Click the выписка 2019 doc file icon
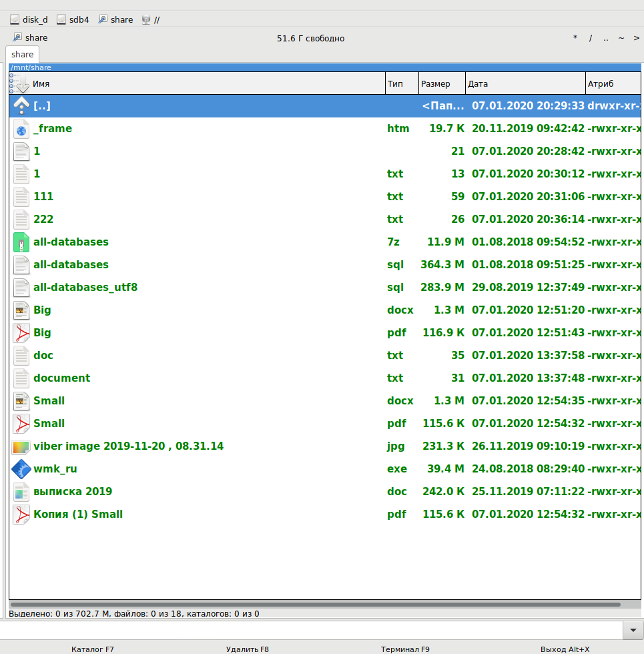Viewport: 644px width, 654px height. (x=22, y=492)
